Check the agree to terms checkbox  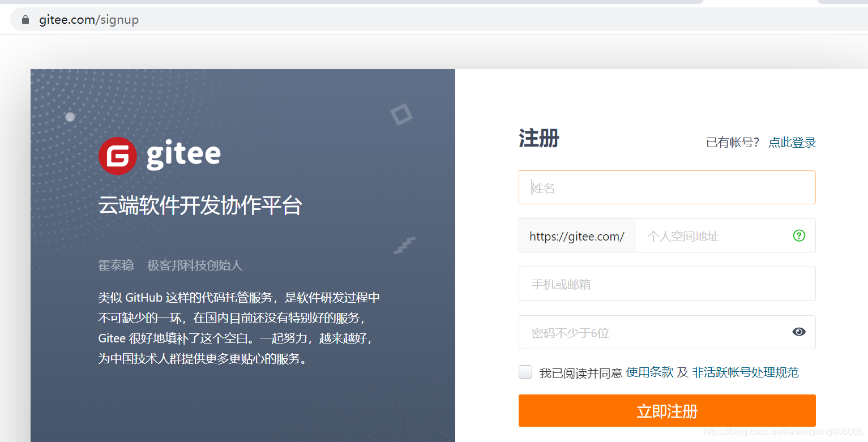tap(525, 372)
